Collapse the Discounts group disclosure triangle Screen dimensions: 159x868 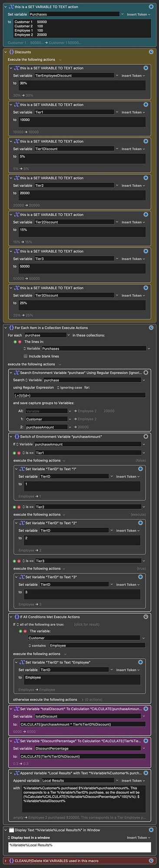5,52
